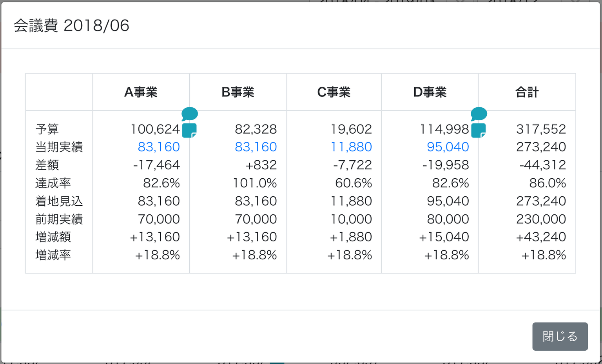Open the sticky note icon beside 100,624
This screenshot has height=364, width=602.
click(x=190, y=130)
